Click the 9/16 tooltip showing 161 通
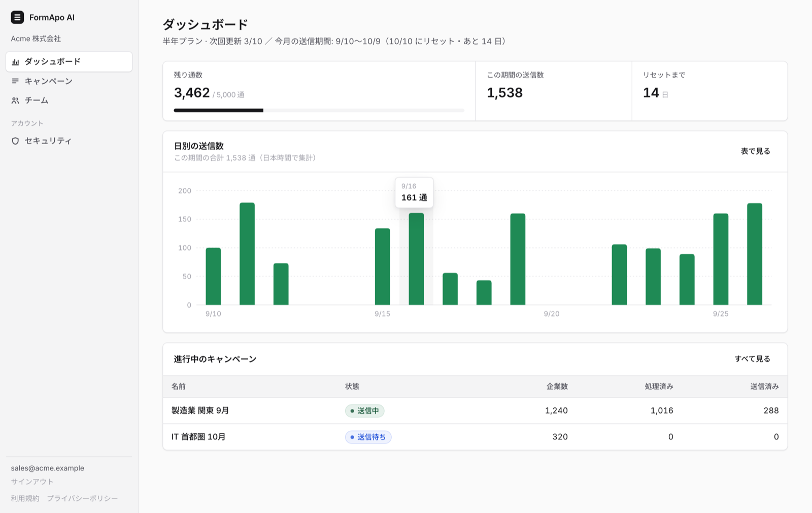The width and height of the screenshot is (812, 513). tap(414, 192)
